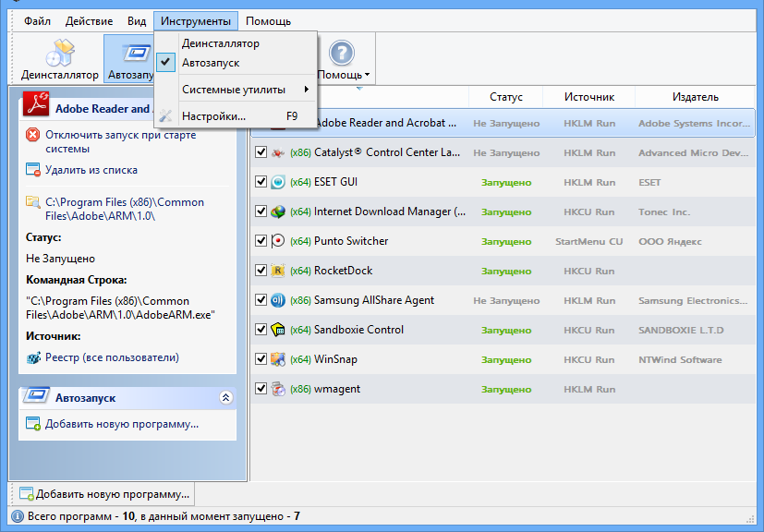Screen dimensions: 764x532
Task: Uncheck the Punto Switcher checkbox
Action: [261, 241]
